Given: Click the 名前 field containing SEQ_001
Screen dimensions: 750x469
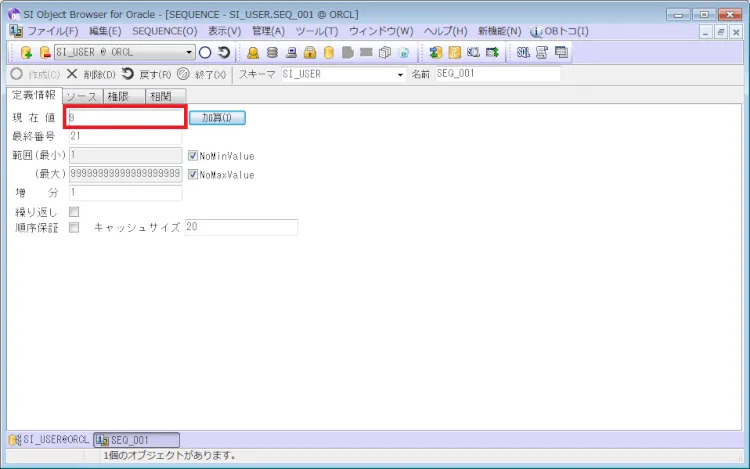Looking at the screenshot, I should (497, 74).
